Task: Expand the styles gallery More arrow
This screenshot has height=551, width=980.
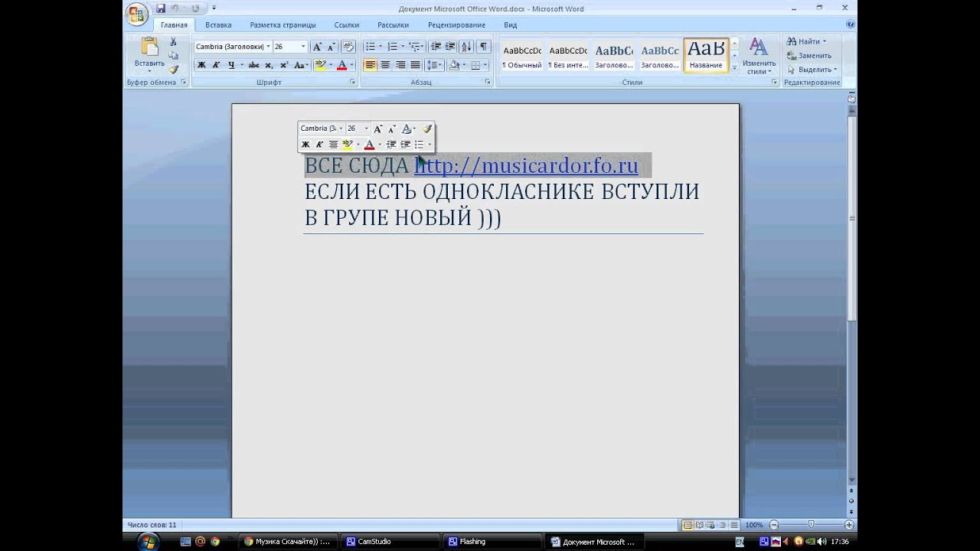Action: tap(734, 68)
